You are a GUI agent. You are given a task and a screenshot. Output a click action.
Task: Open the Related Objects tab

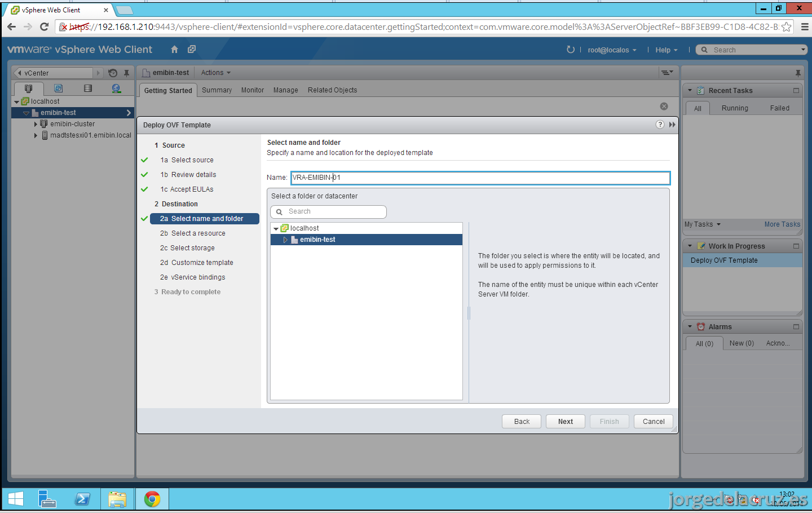[333, 90]
